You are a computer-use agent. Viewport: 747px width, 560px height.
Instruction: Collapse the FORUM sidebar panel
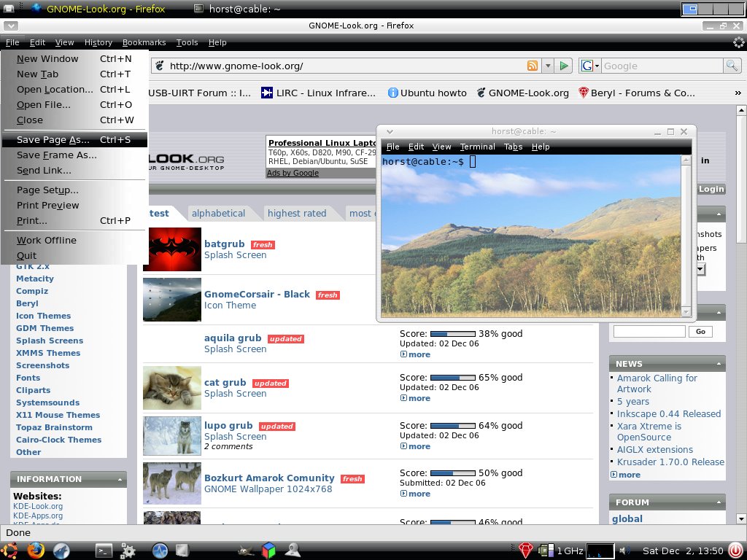[719, 502]
